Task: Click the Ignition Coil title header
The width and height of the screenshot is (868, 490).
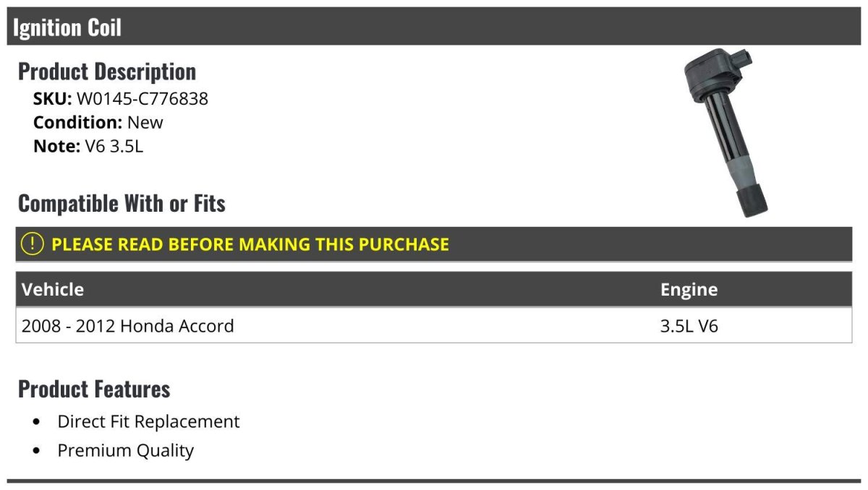Action: click(x=67, y=27)
